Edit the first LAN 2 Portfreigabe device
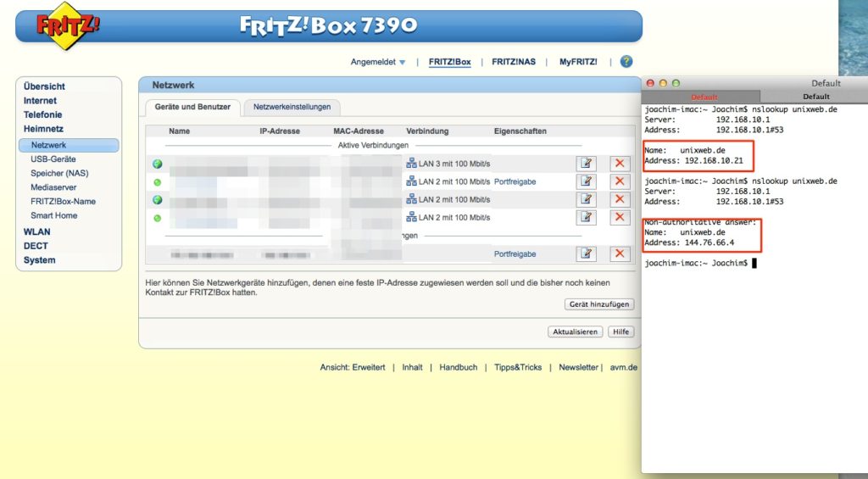 [587, 181]
